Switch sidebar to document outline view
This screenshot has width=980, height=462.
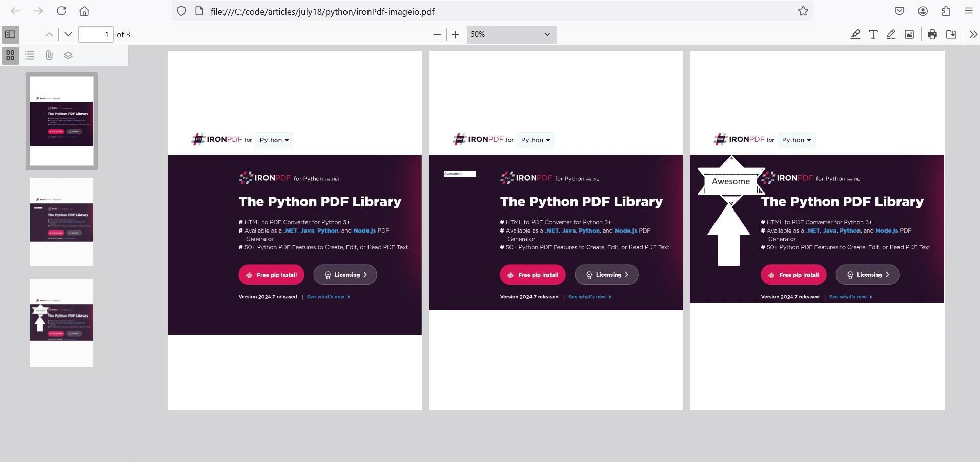tap(30, 55)
